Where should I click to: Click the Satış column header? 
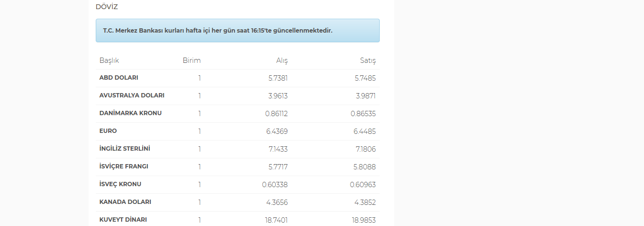tap(368, 60)
